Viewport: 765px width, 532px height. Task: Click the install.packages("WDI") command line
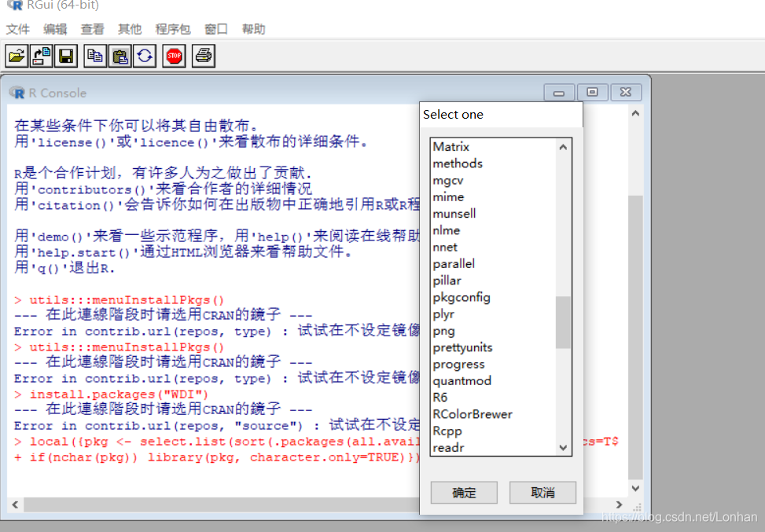(x=111, y=394)
